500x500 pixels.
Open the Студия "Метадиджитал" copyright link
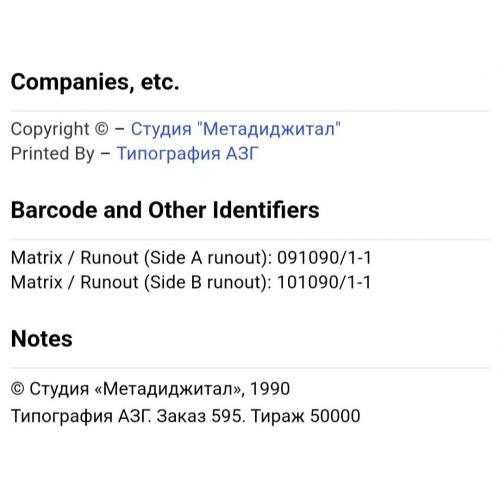coord(236,129)
